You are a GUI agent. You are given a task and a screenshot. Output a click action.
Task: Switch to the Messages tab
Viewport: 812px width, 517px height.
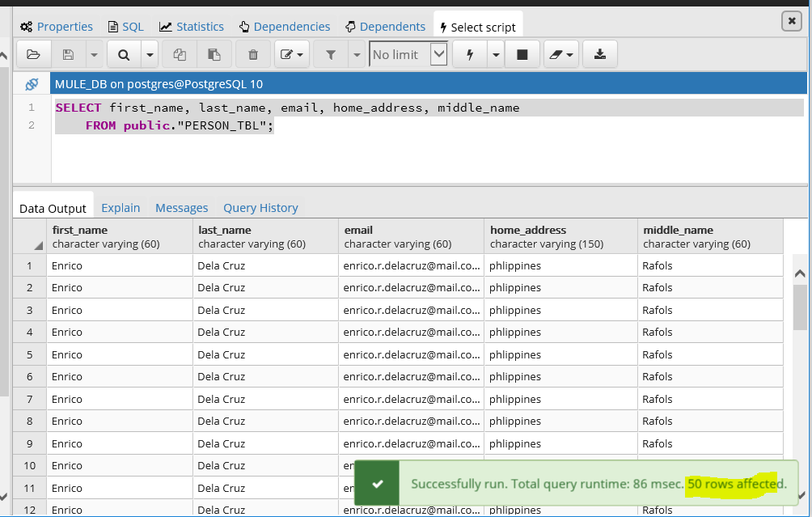click(x=181, y=208)
